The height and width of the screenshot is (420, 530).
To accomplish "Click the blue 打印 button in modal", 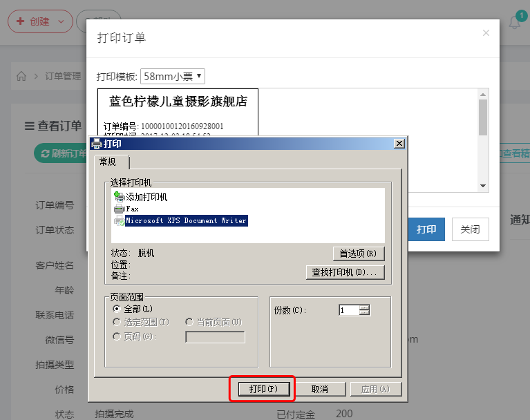I will [426, 229].
